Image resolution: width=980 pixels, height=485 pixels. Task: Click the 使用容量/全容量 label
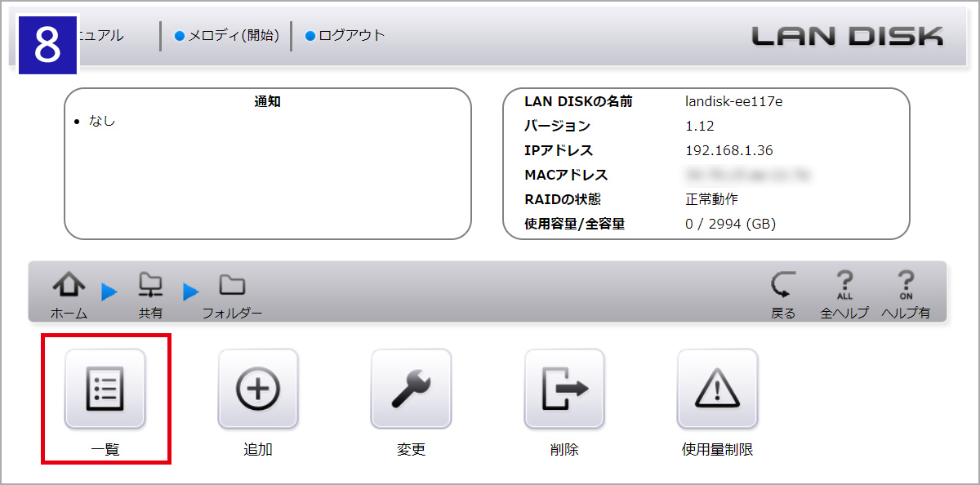[x=574, y=224]
